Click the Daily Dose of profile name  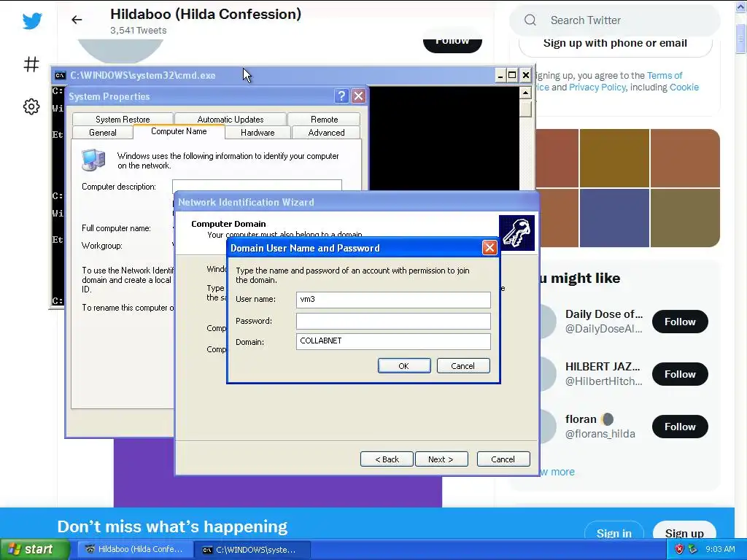[604, 314]
